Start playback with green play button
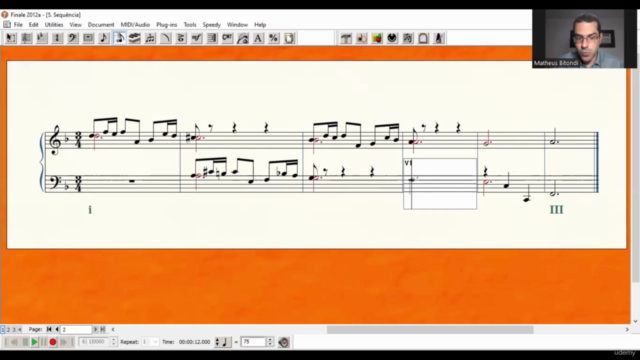The image size is (640, 360). (x=35, y=342)
